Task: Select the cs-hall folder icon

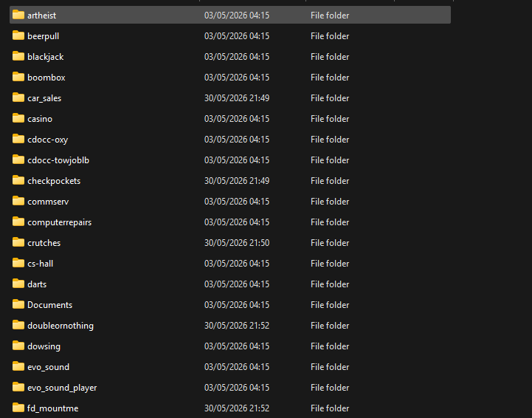Action: point(18,263)
